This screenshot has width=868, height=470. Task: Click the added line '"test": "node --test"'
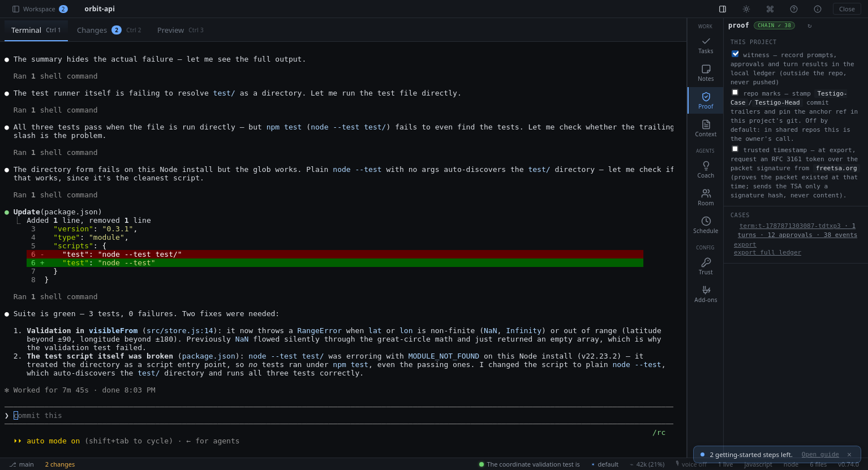click(x=335, y=263)
